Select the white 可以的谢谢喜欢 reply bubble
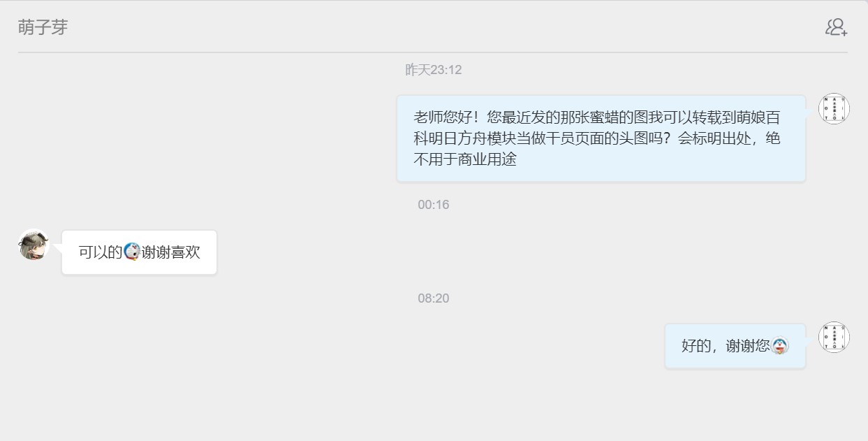The height and width of the screenshot is (441, 868). [x=140, y=252]
